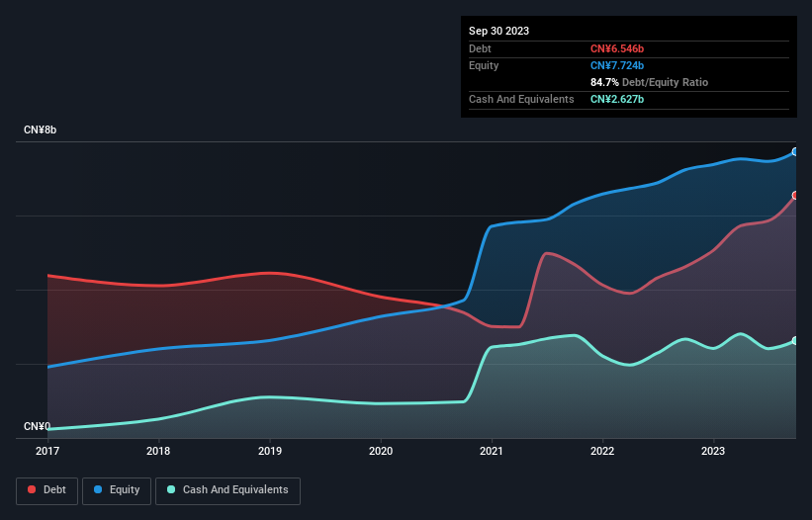812x520 pixels.
Task: Toggle Cash And Equivalents legend button
Action: click(227, 490)
